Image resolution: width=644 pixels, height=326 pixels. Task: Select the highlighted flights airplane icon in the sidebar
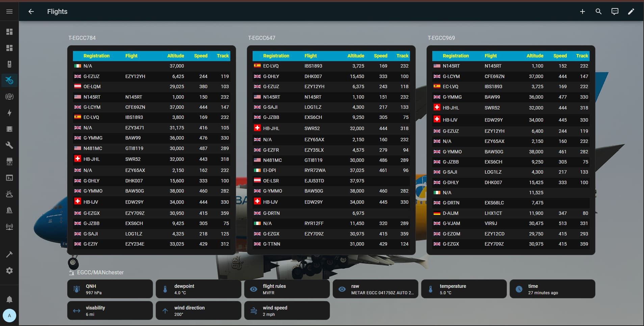[x=9, y=80]
